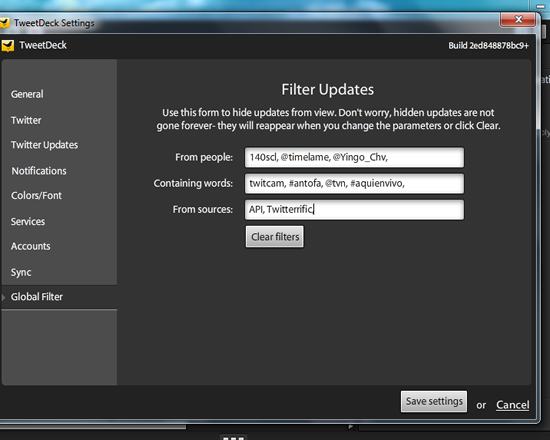Viewport: 550px width, 440px height.
Task: Select the Services section
Action: pos(28,222)
